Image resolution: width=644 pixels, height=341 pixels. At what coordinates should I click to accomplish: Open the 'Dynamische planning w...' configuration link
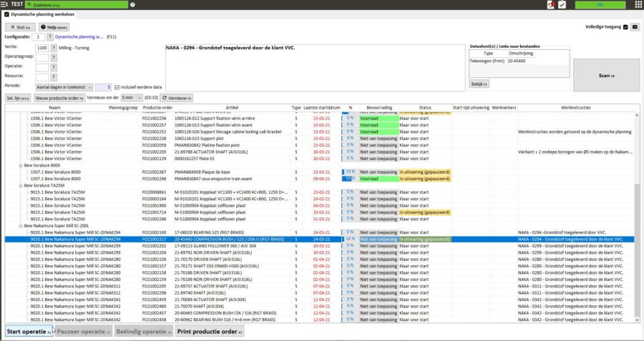click(x=79, y=37)
